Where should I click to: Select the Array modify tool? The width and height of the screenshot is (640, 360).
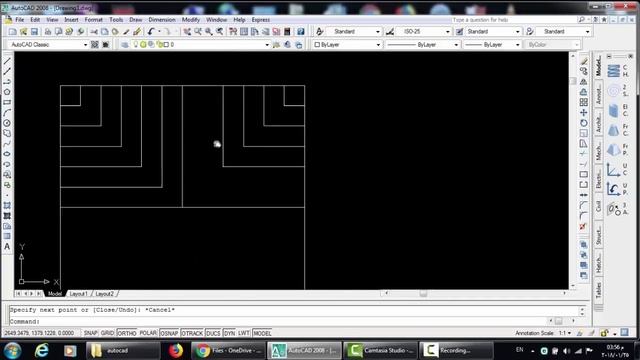(584, 102)
